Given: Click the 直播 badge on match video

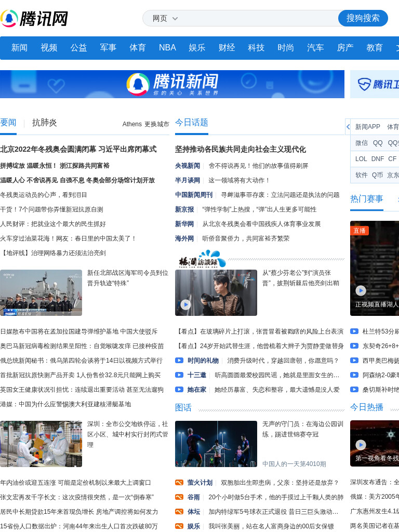Looking at the screenshot, I should tap(360, 231).
